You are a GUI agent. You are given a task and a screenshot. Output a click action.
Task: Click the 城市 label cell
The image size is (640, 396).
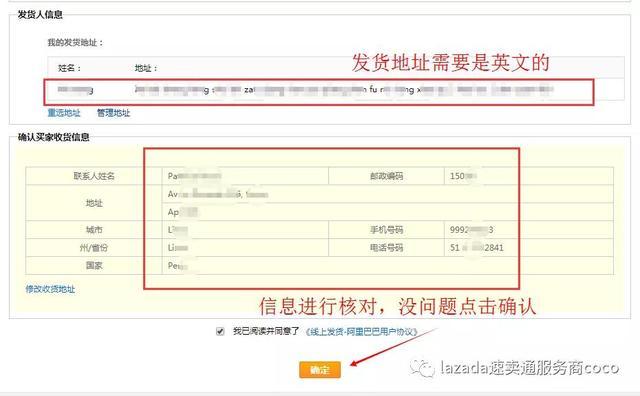[94, 230]
